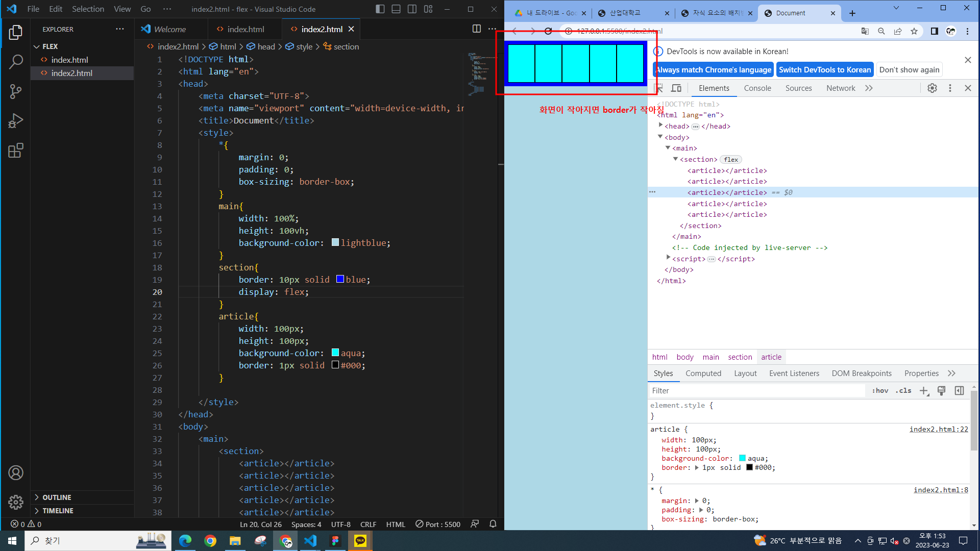This screenshot has height=551, width=980.
Task: Open DevTools settings gear
Action: (x=932, y=88)
